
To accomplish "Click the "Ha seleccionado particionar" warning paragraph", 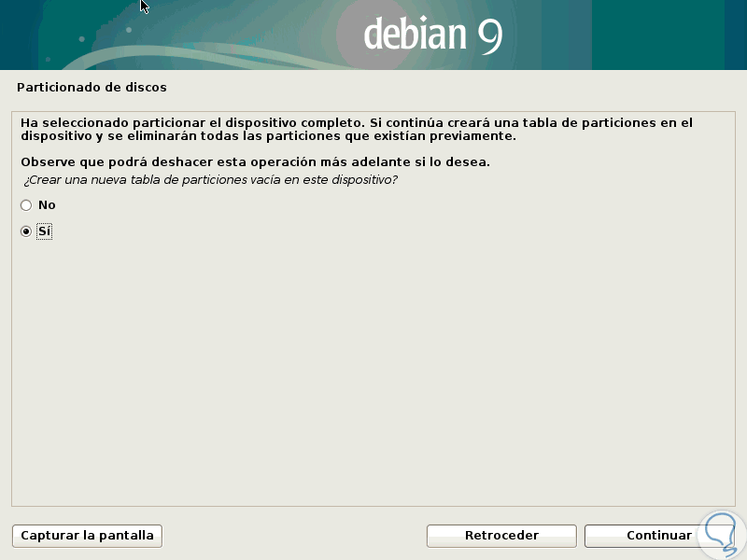I will [x=357, y=130].
